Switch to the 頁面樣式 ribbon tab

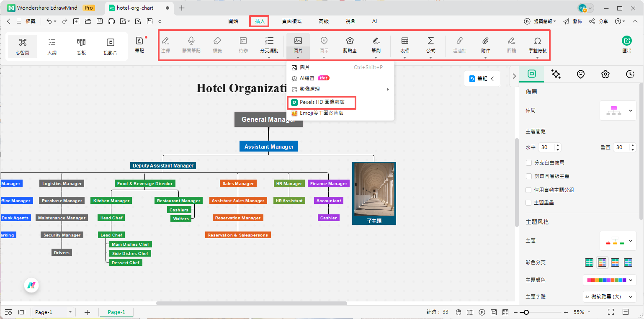291,21
